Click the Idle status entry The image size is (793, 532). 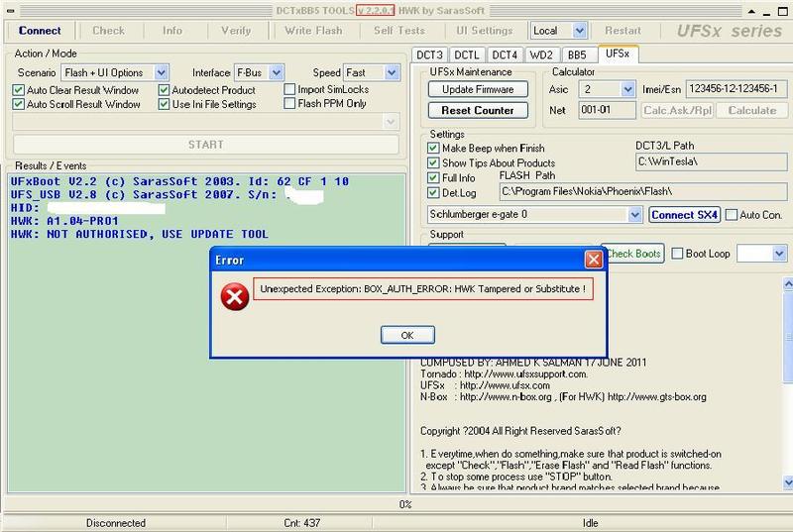coord(590,523)
